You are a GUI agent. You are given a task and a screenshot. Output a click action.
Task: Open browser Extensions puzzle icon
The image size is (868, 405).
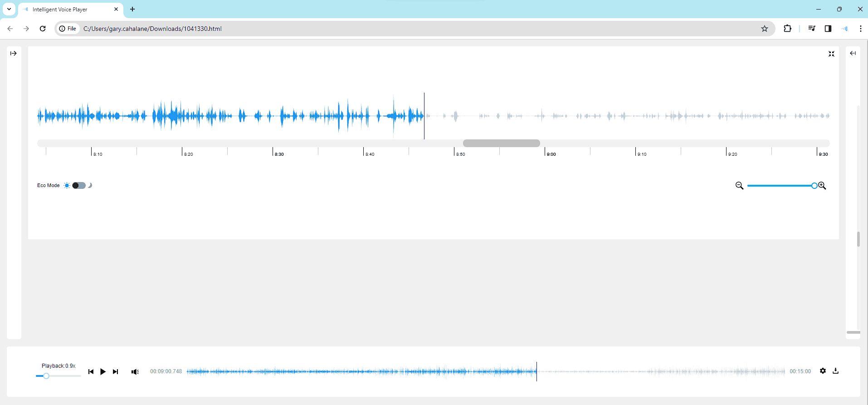pyautogui.click(x=787, y=29)
